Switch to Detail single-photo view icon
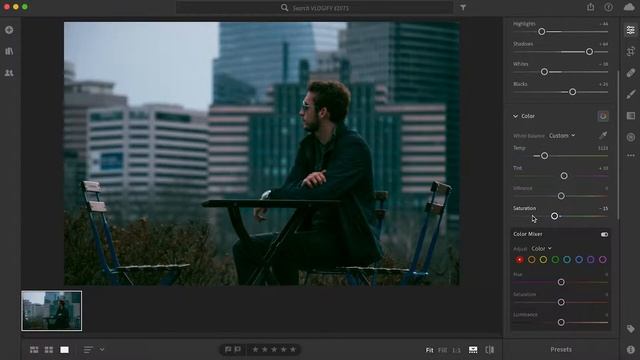The width and height of the screenshot is (640, 360). pos(64,349)
